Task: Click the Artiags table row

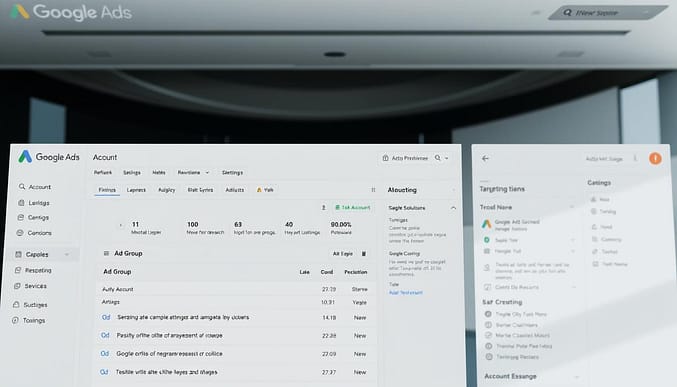Action: click(235, 302)
